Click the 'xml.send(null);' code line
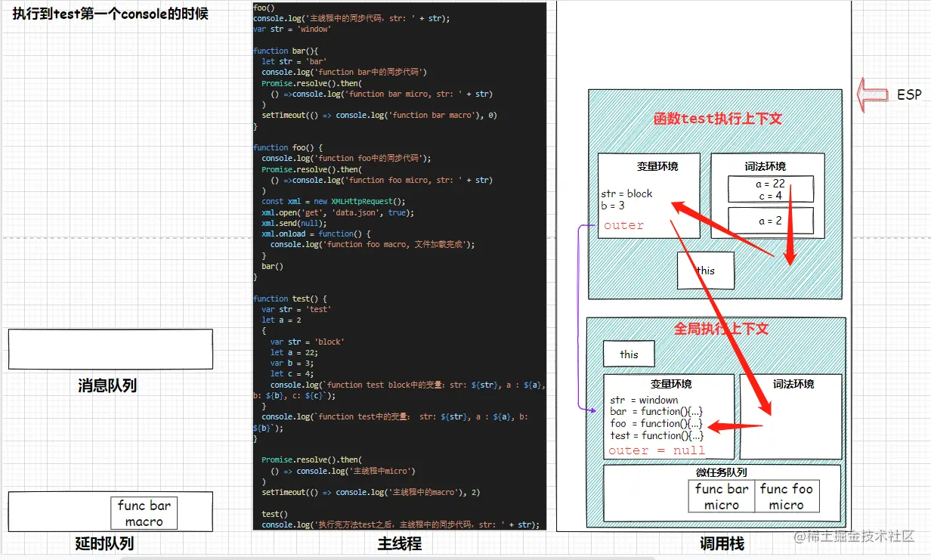The width and height of the screenshot is (931, 560). pos(294,223)
